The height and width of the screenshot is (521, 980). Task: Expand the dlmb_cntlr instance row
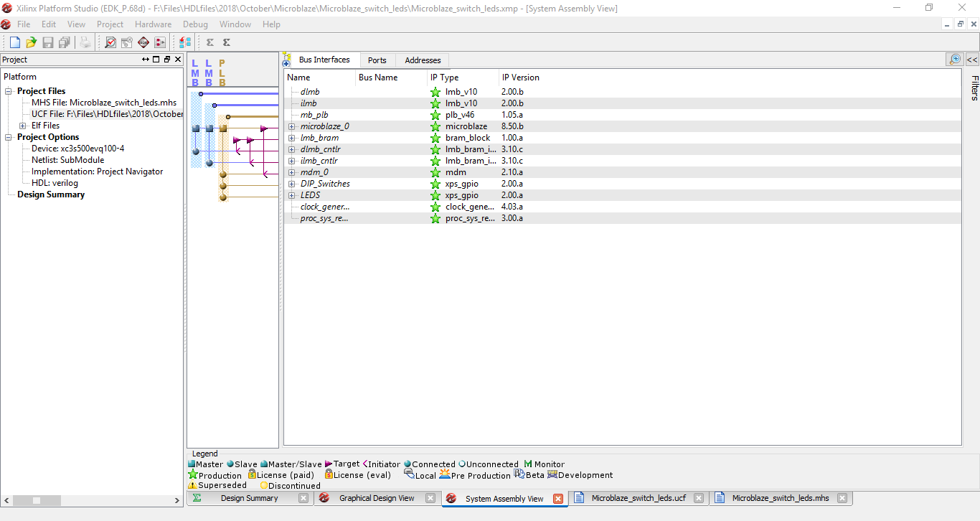pos(292,149)
